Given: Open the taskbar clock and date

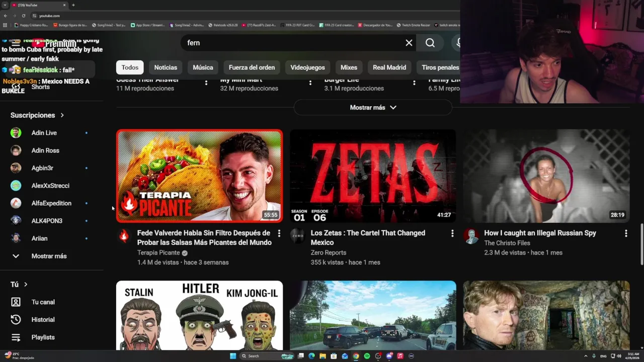Looking at the screenshot, I should [x=633, y=356].
